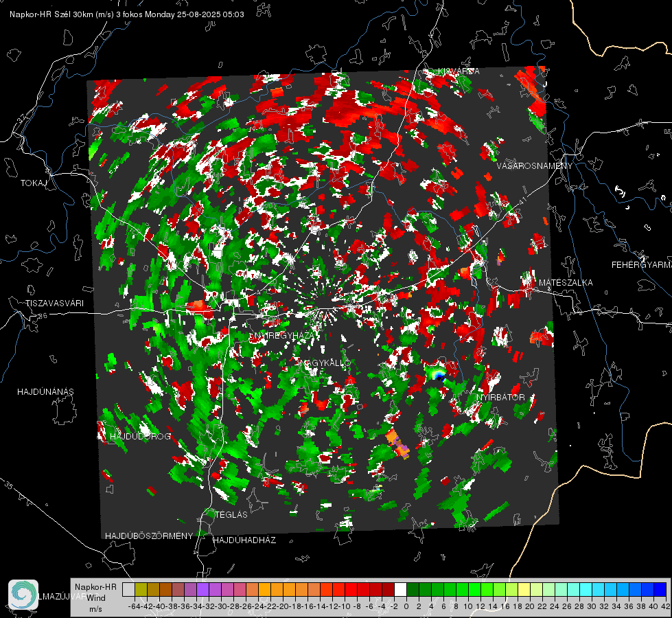Click the HAJDÚHADHÁZ label

click(244, 540)
